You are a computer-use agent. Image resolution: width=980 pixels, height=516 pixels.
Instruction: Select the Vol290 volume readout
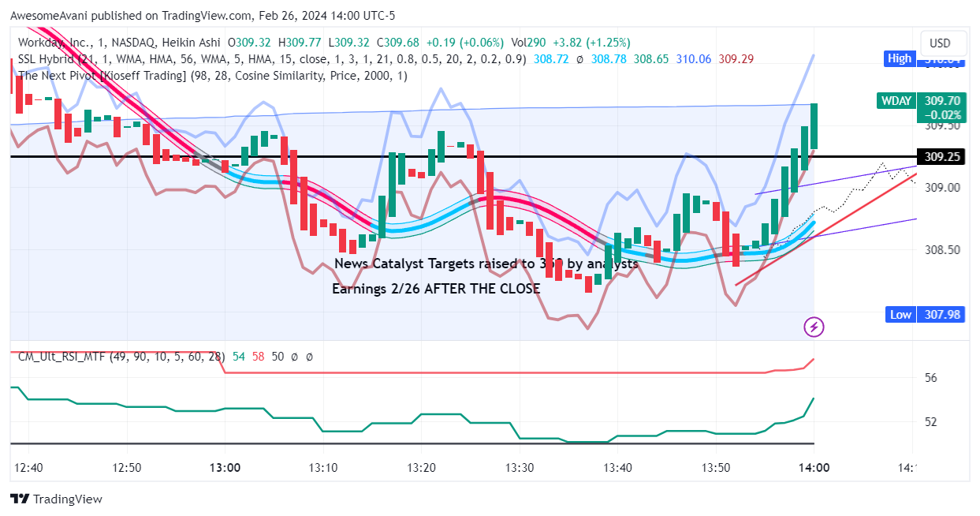(528, 43)
